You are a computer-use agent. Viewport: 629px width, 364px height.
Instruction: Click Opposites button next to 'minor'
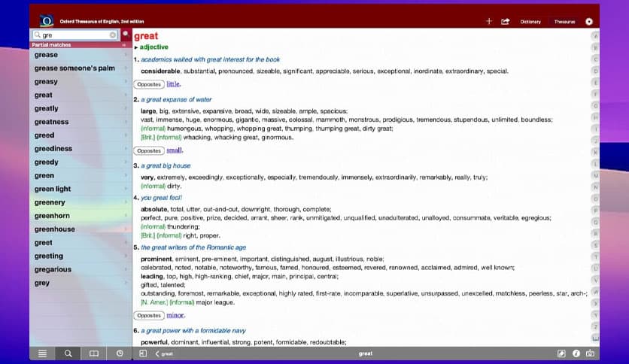click(149, 316)
